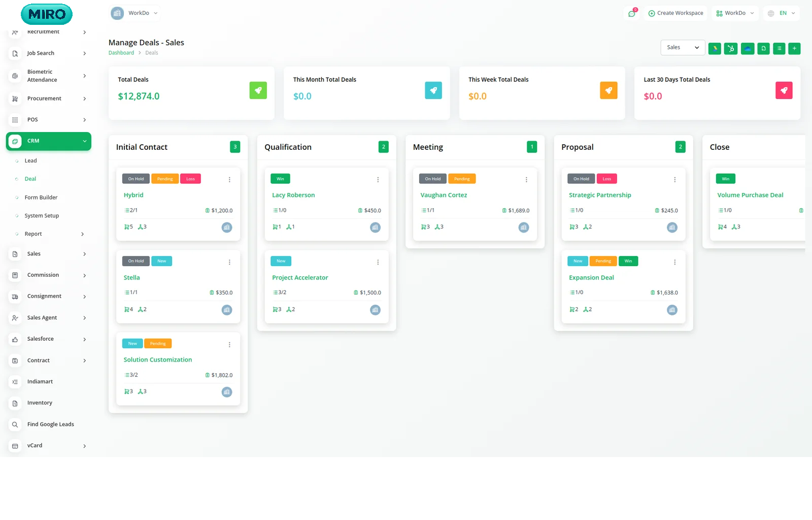The height and width of the screenshot is (520, 812).
Task: Click the Create Workspace button
Action: pos(676,13)
